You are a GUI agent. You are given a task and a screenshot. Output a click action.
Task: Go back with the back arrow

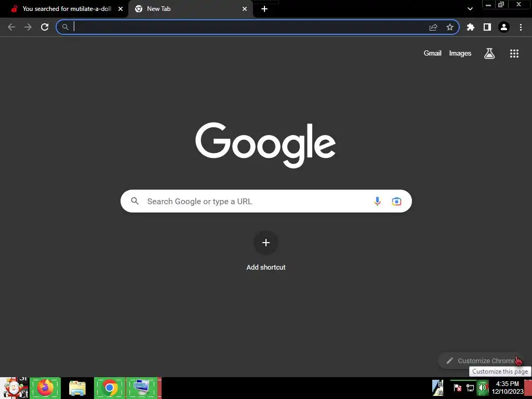(x=11, y=27)
